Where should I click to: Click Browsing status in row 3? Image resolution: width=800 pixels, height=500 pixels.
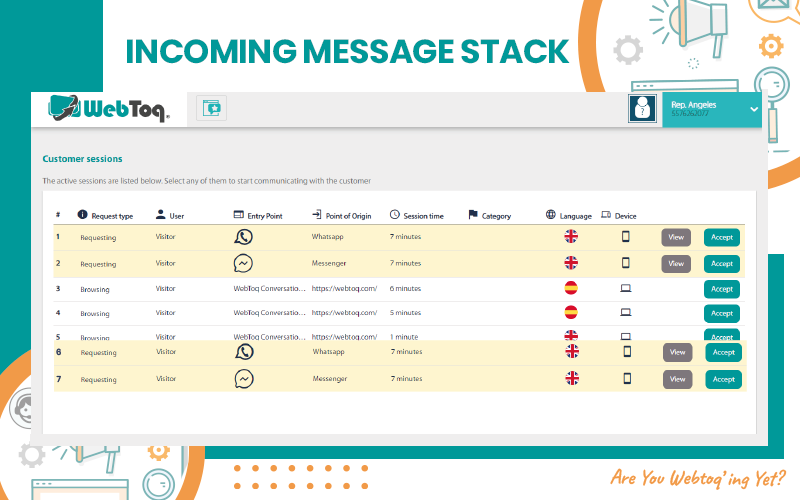pos(95,289)
